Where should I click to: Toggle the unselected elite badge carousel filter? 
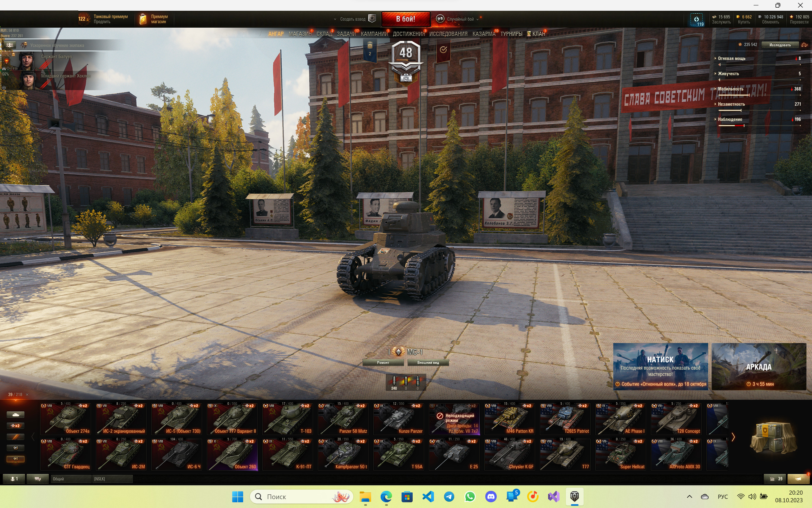[16, 448]
